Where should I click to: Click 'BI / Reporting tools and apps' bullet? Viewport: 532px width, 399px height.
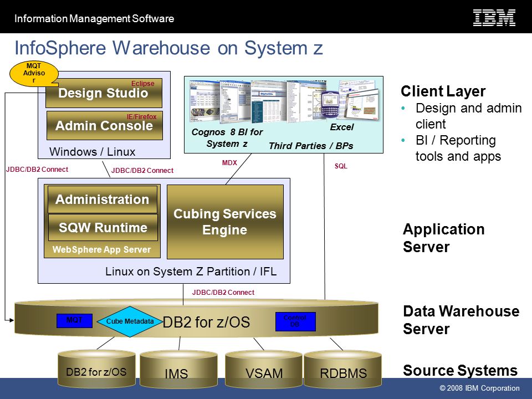coord(458,149)
